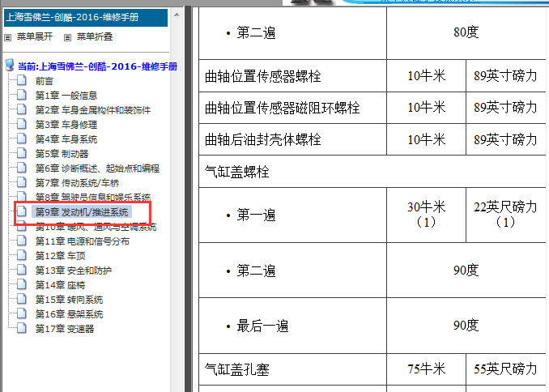Open 第6章 诊断概述、起始点和编程
This screenshot has width=549, height=392.
tap(97, 168)
